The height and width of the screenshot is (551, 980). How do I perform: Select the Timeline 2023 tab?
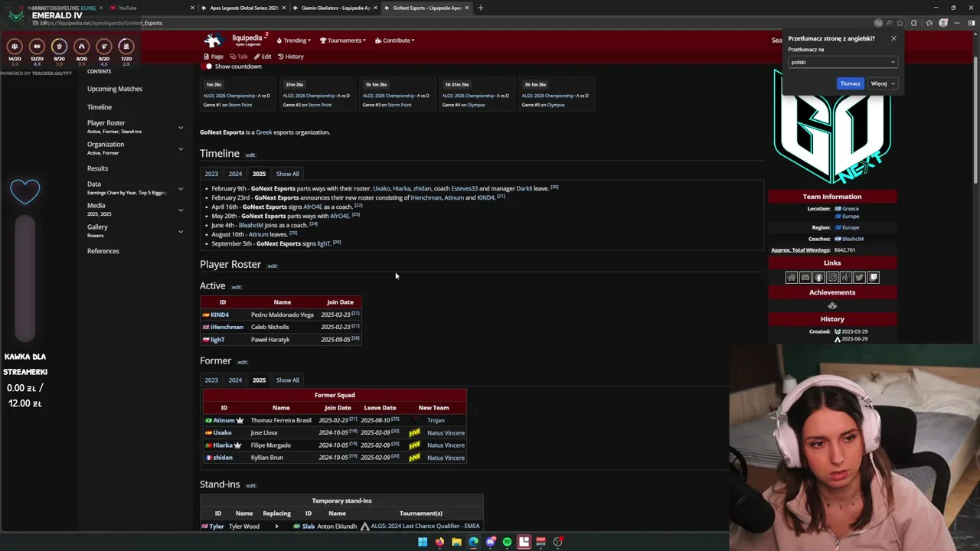point(211,174)
